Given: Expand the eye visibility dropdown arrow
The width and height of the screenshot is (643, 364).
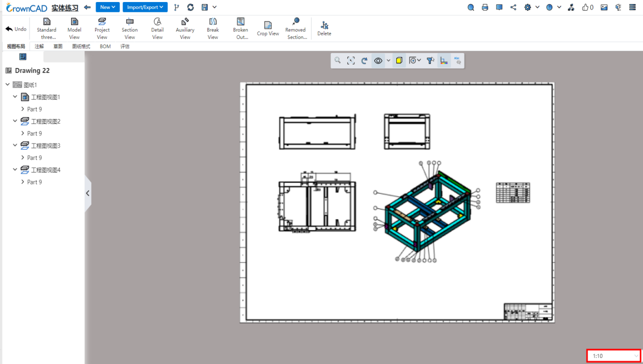Looking at the screenshot, I should (x=388, y=60).
